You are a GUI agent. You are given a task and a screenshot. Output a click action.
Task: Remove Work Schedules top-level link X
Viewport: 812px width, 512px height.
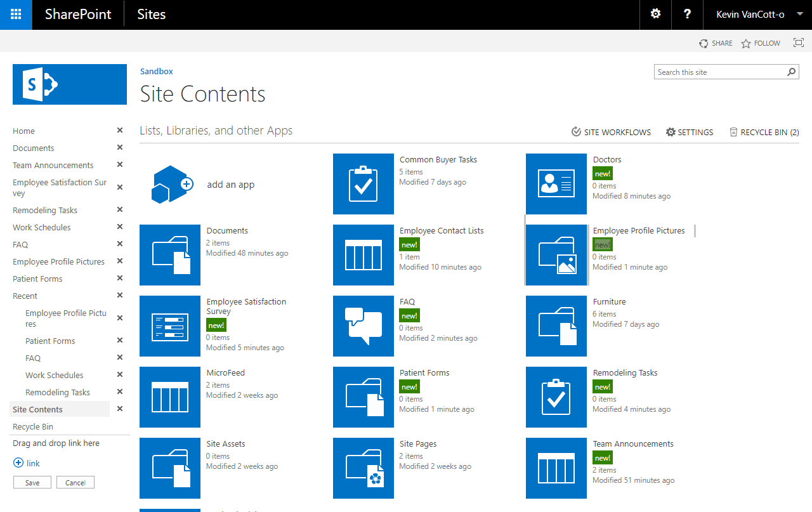tap(120, 226)
